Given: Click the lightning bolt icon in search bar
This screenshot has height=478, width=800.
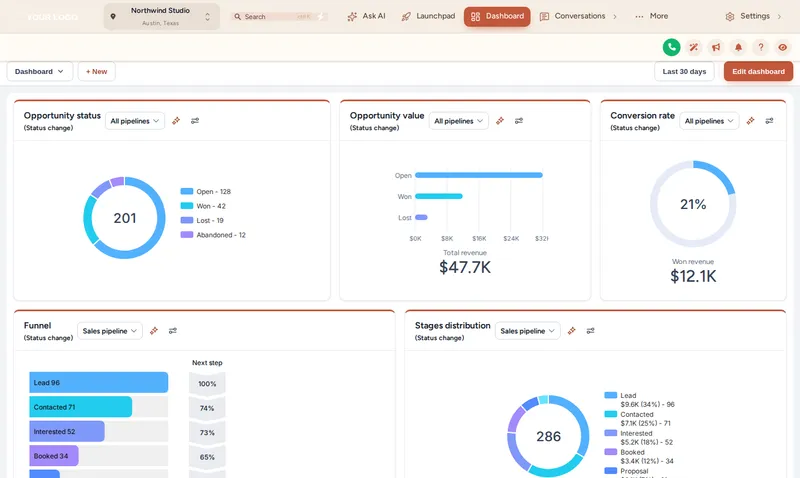Looking at the screenshot, I should [x=320, y=17].
